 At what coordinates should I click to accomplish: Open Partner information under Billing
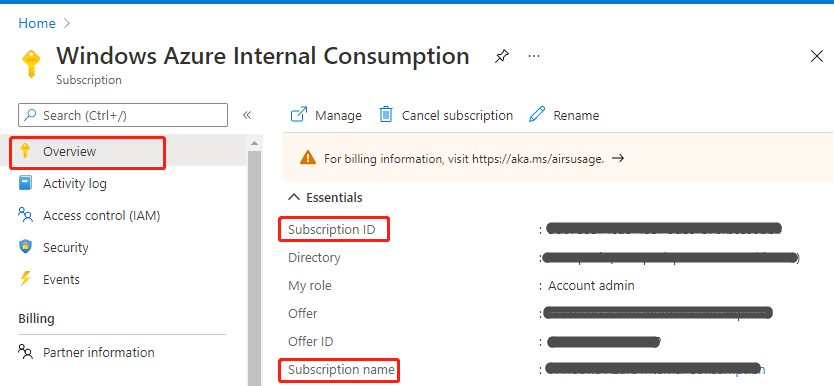pyautogui.click(x=98, y=352)
